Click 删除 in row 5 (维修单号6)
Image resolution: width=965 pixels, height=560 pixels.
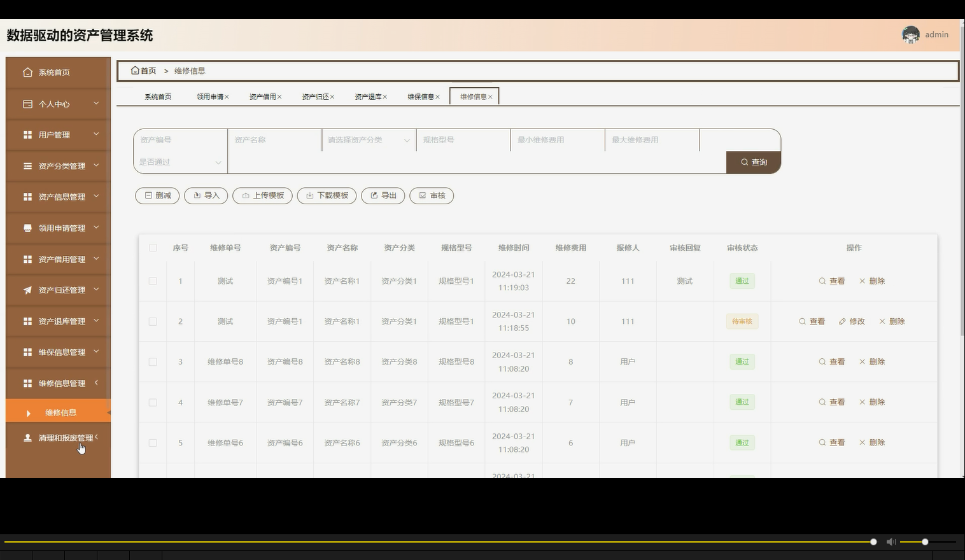pyautogui.click(x=872, y=443)
